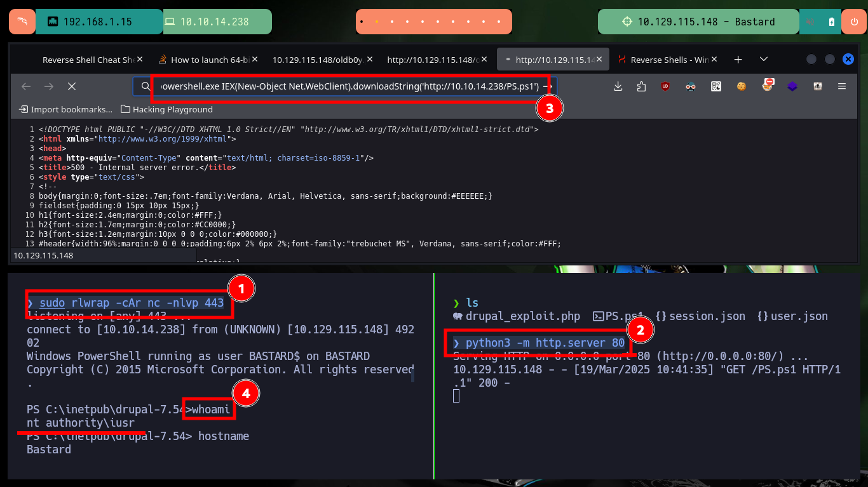Click the Bastard hostname output
This screenshot has width=868, height=487.
point(49,450)
